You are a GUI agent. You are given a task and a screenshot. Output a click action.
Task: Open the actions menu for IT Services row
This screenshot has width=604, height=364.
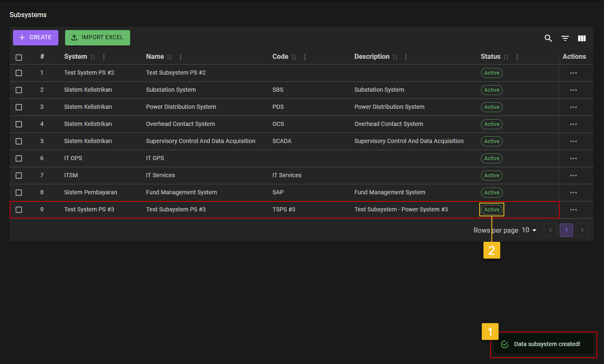574,176
